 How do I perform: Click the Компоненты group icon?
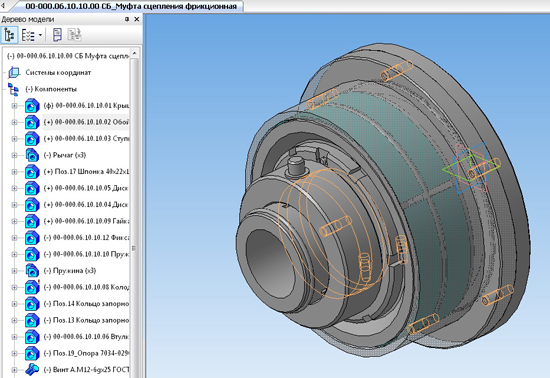(13, 89)
